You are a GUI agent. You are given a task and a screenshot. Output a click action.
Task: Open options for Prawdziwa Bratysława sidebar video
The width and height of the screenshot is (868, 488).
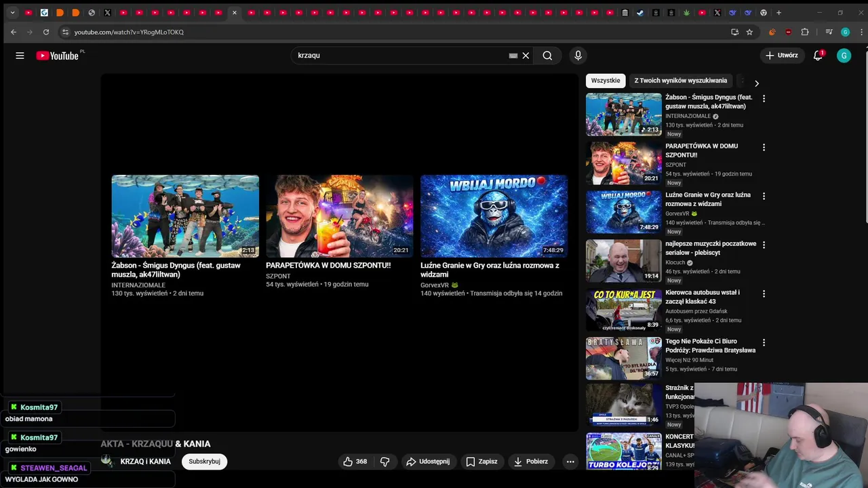764,342
